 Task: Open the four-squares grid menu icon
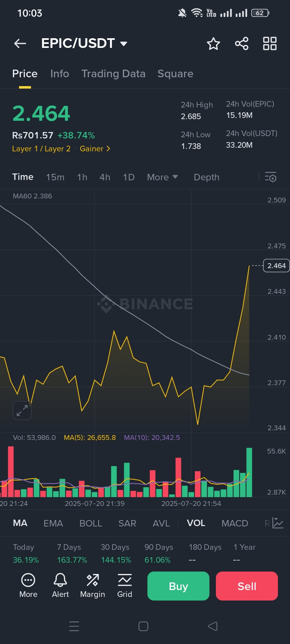point(269,43)
